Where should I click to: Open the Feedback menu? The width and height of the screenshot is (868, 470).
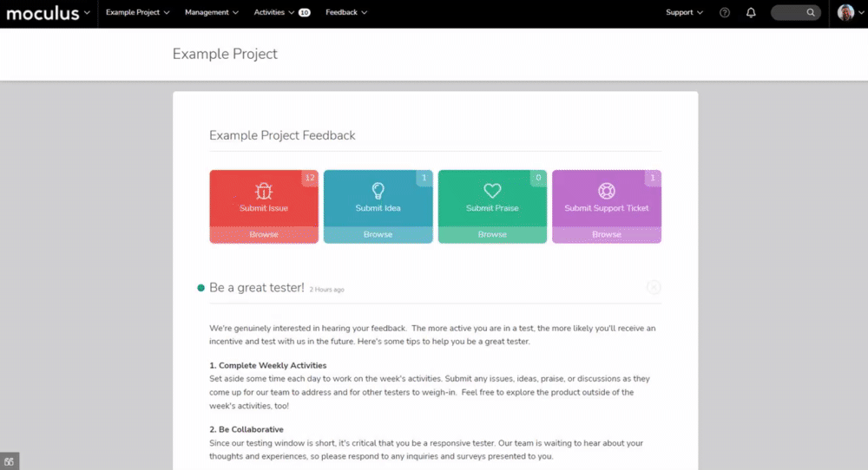tap(346, 12)
